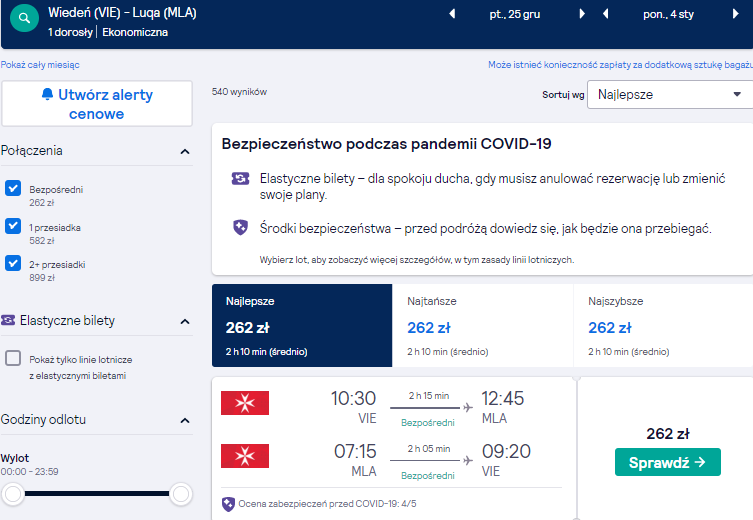The width and height of the screenshot is (753, 520).
Task: Uncheck the 1 przesiadka checkbox
Action: tap(13, 226)
